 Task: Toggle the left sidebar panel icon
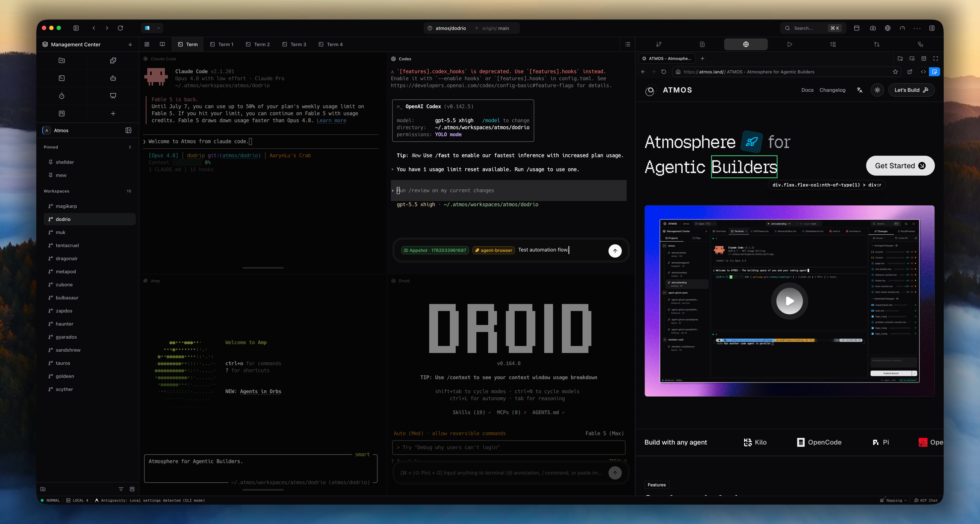coord(76,28)
